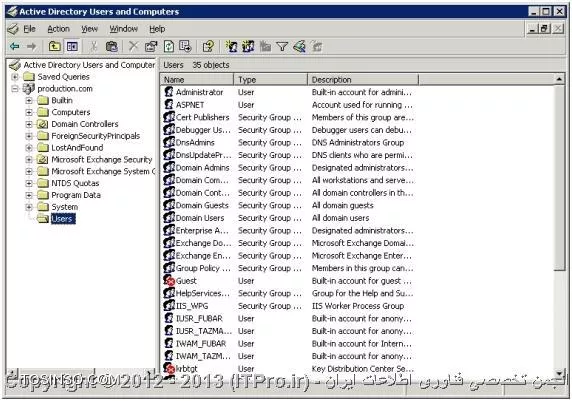Expand the Program Data tree node
The image size is (572, 401).
click(29, 195)
